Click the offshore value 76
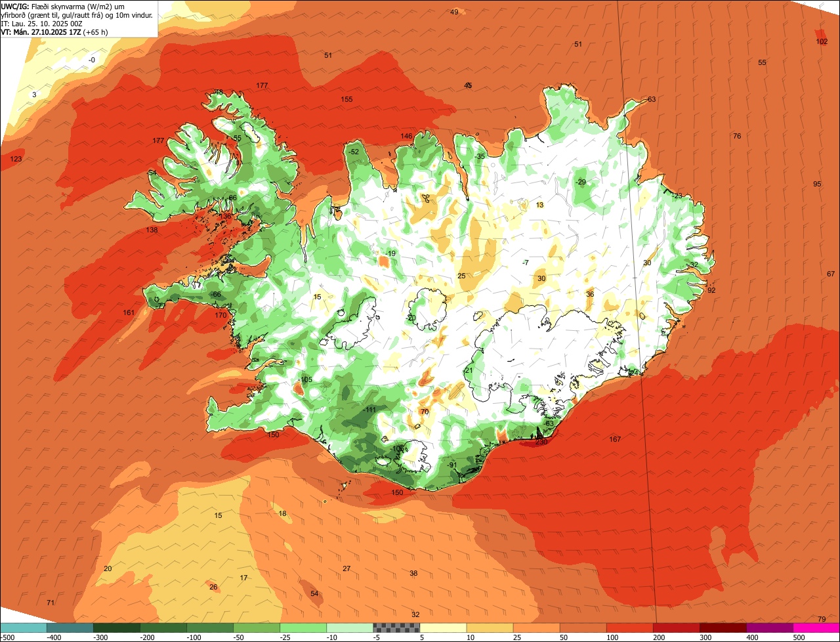 [737, 136]
